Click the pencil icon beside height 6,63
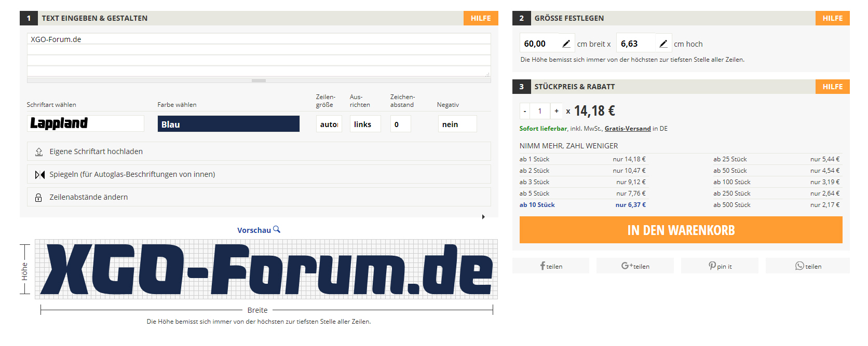This screenshot has width=868, height=346. pos(663,44)
